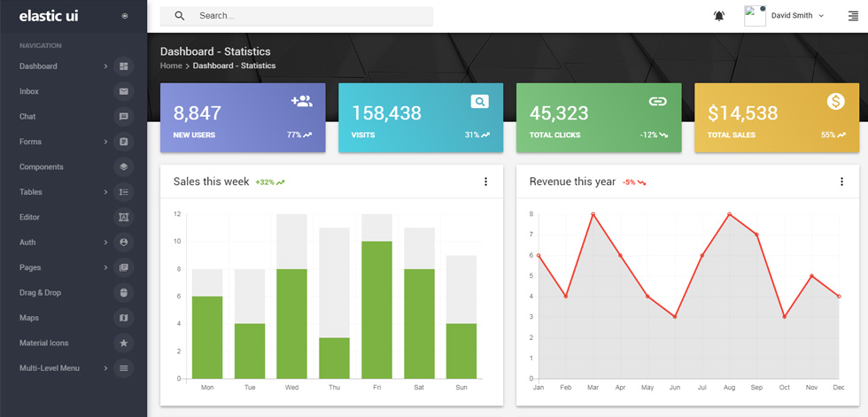Click the 77% trend on New Users card
868x417 pixels.
coord(299,135)
